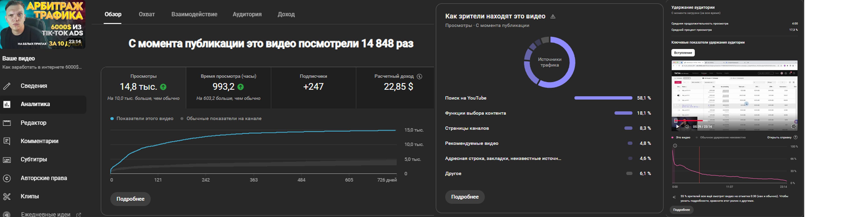
Task: Click the Клипы scissors icon
Action: point(7,196)
